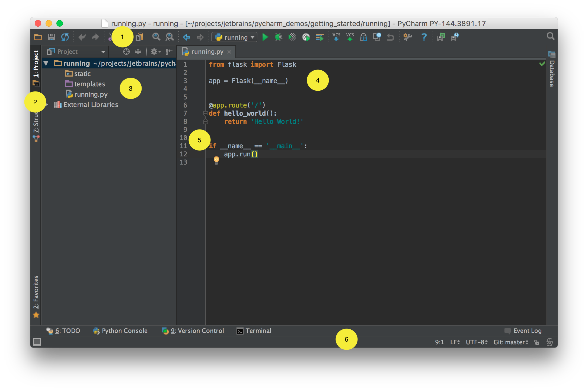Click the Save All floppy disk icon
The width and height of the screenshot is (588, 391).
[51, 37]
